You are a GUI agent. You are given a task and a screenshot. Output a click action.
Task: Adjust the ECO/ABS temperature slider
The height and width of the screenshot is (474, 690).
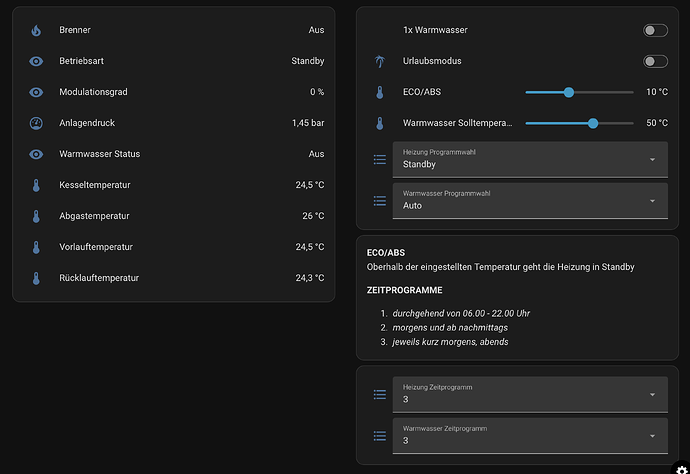pos(579,92)
